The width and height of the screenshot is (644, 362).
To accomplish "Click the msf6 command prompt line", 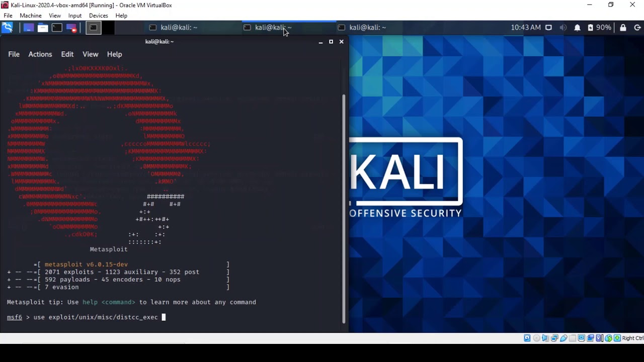I will pyautogui.click(x=86, y=317).
